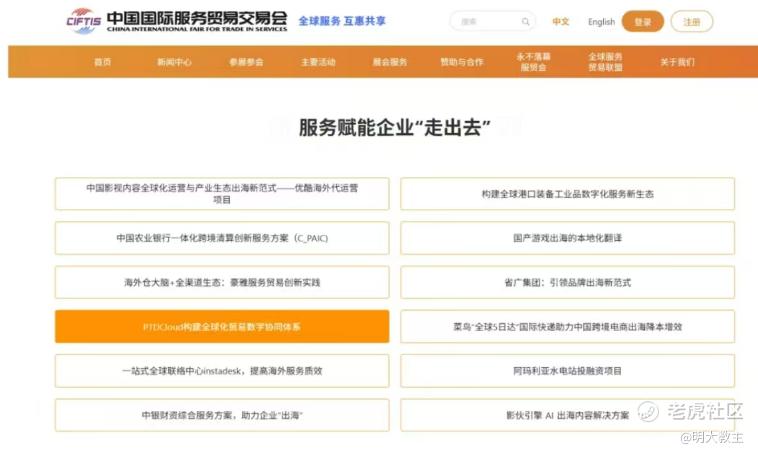This screenshot has height=455, width=758.
Task: Click the 全球服务 互惠共享 slogan text
Action: (x=342, y=21)
